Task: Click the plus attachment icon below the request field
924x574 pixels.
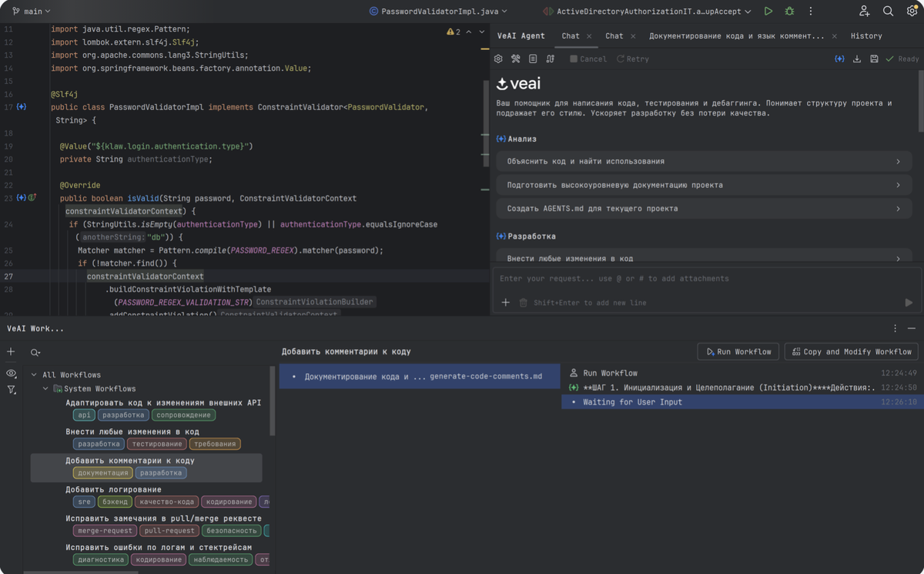Action: (x=506, y=303)
